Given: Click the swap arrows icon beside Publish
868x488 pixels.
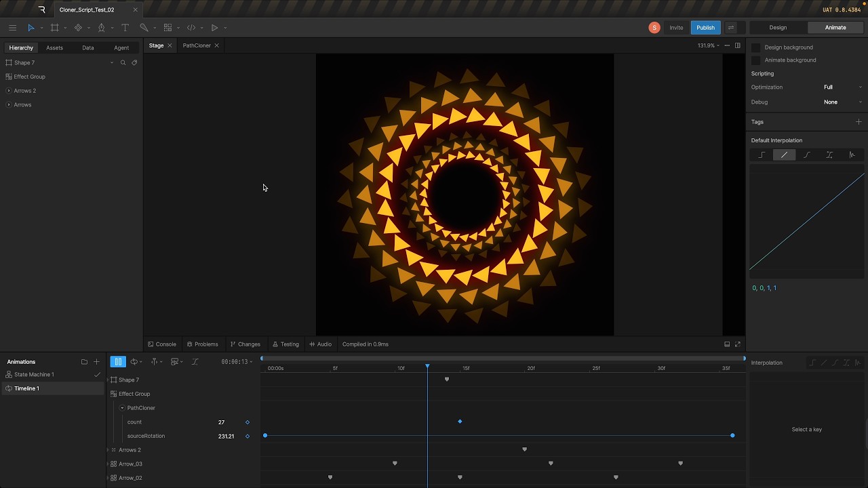Looking at the screenshot, I should point(731,28).
